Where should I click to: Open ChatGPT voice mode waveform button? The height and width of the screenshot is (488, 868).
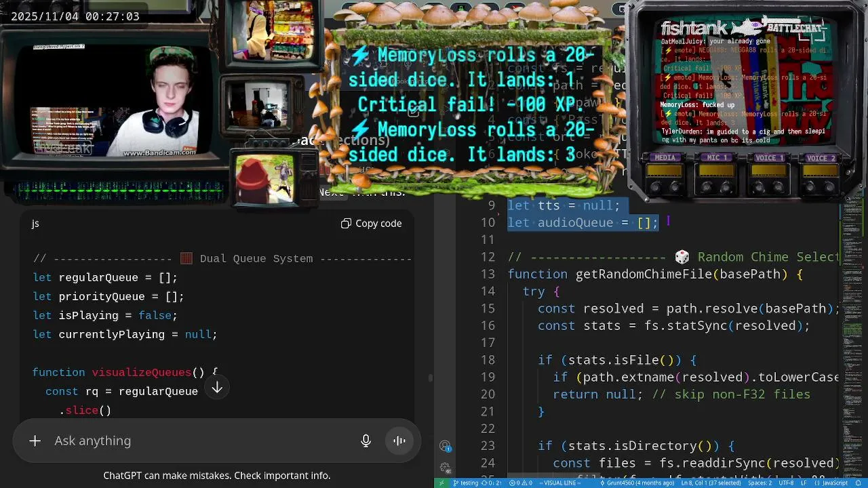click(x=399, y=441)
